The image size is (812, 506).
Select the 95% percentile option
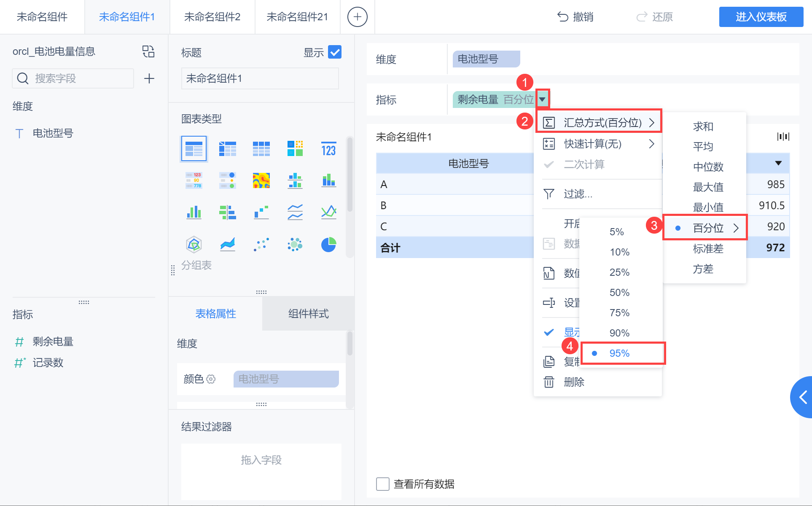[619, 353]
